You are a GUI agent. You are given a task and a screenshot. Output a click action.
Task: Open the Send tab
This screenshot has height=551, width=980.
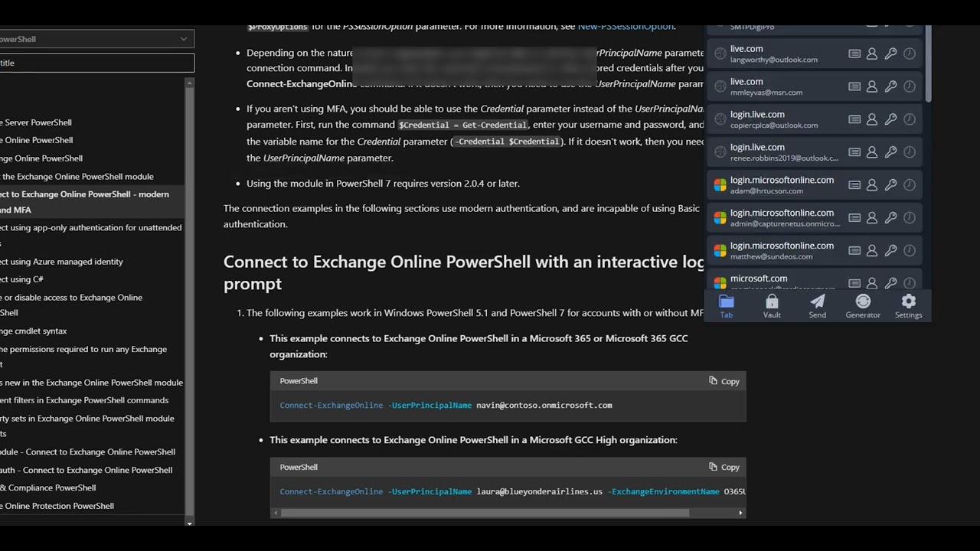tap(818, 306)
